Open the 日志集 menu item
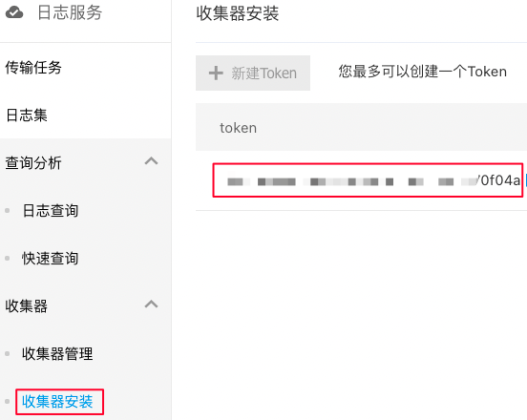The width and height of the screenshot is (527, 420). pyautogui.click(x=26, y=115)
